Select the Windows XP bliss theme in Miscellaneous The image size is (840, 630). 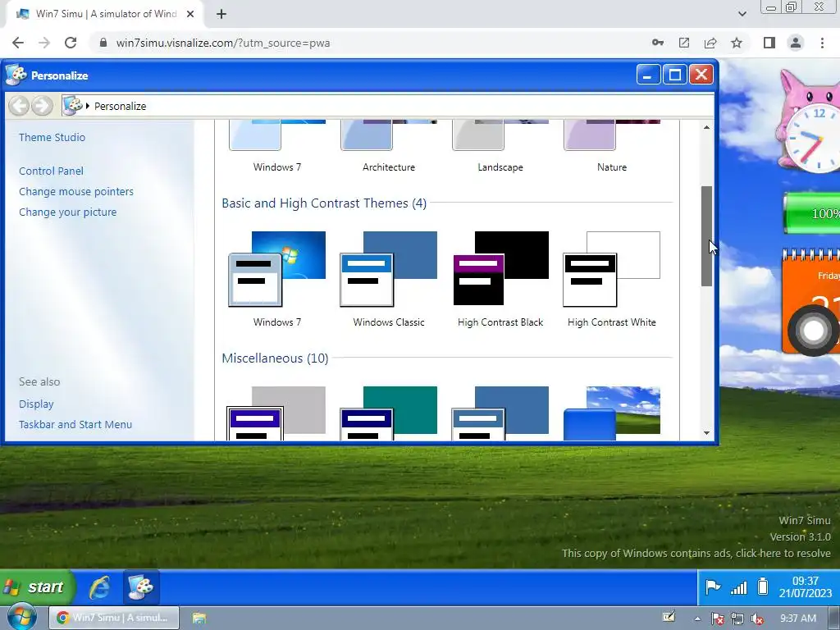pos(611,413)
